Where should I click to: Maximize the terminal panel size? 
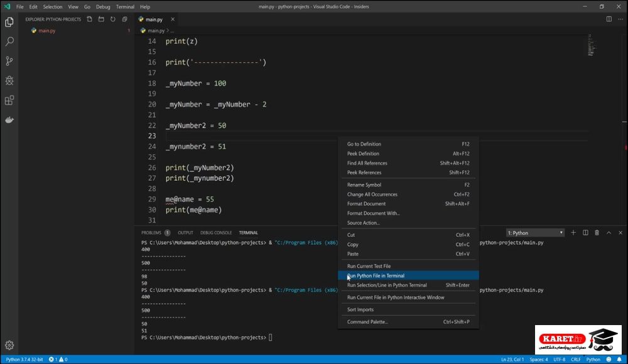pos(609,233)
